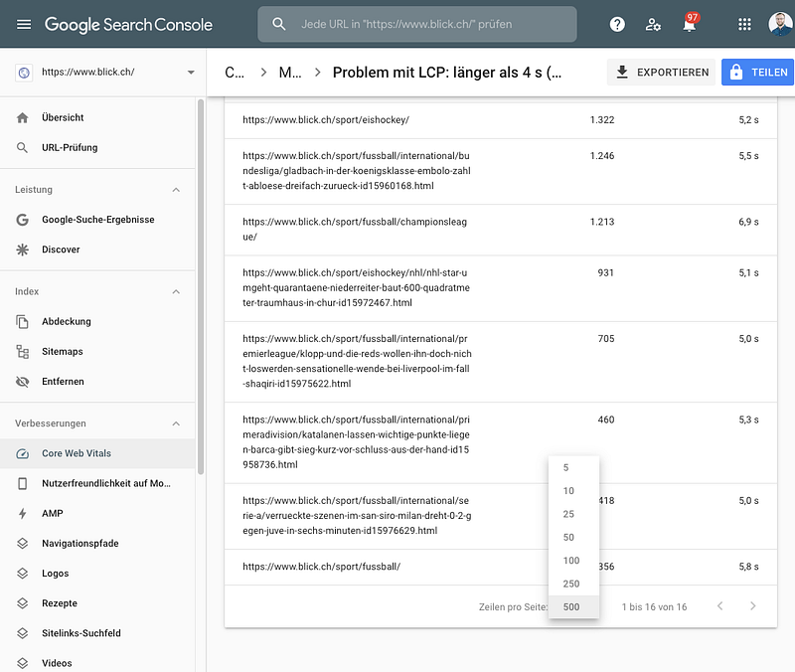
Task: Collapse the Index section
Action: point(177,291)
